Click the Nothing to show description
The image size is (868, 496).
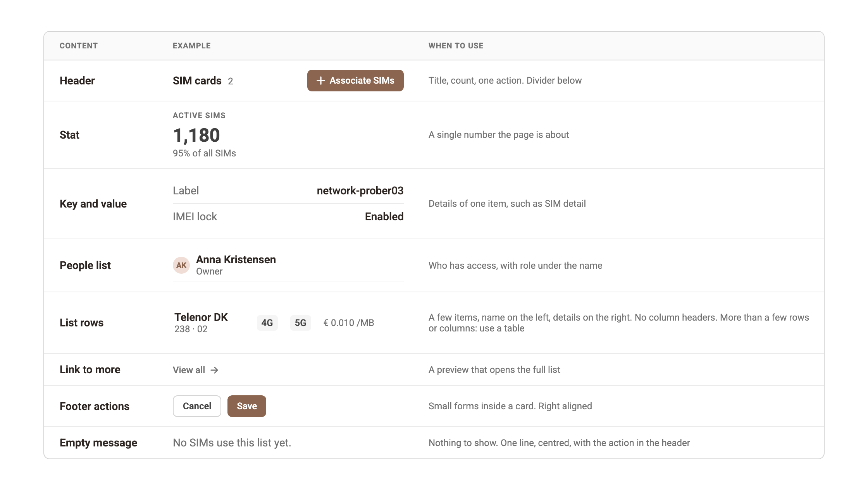coord(559,443)
